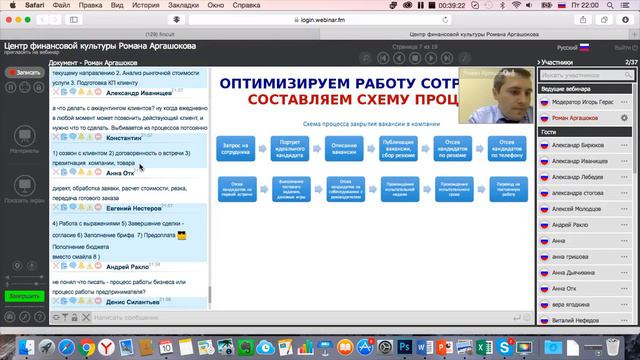This screenshot has width=640, height=360.
Task: Click the copy icon beside Денис Силантьев
Action: click(x=64, y=301)
